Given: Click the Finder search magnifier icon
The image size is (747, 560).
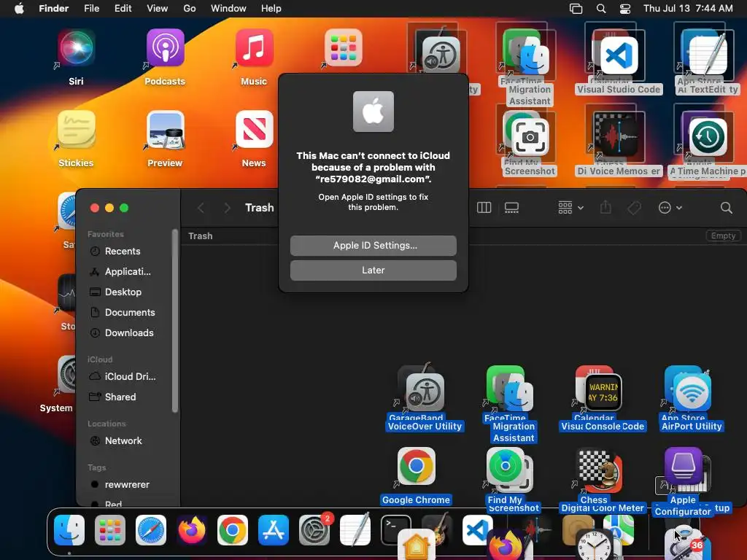Looking at the screenshot, I should click(726, 208).
